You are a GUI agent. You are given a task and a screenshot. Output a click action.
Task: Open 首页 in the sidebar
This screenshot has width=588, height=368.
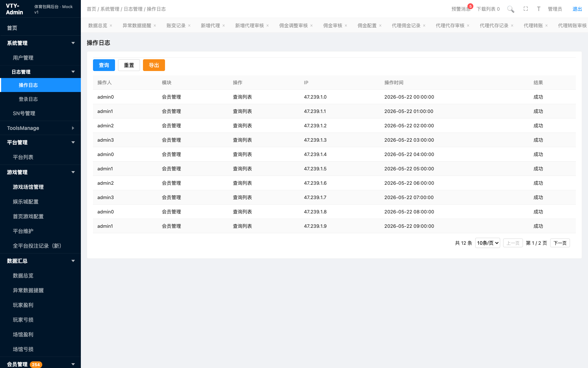40,28
